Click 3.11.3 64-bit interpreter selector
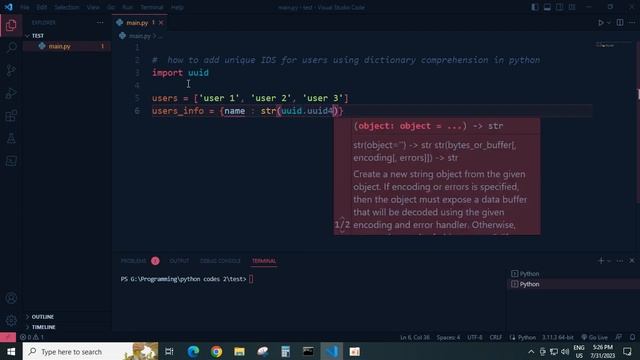This screenshot has height=360, width=640. [x=558, y=338]
